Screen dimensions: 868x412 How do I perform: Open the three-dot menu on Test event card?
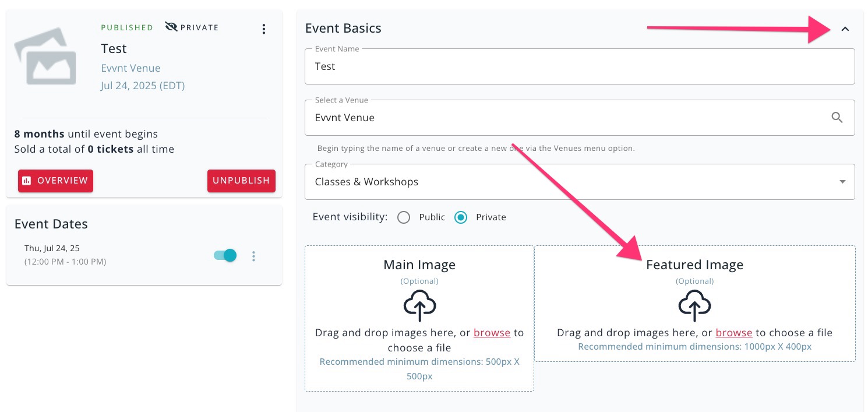(264, 29)
